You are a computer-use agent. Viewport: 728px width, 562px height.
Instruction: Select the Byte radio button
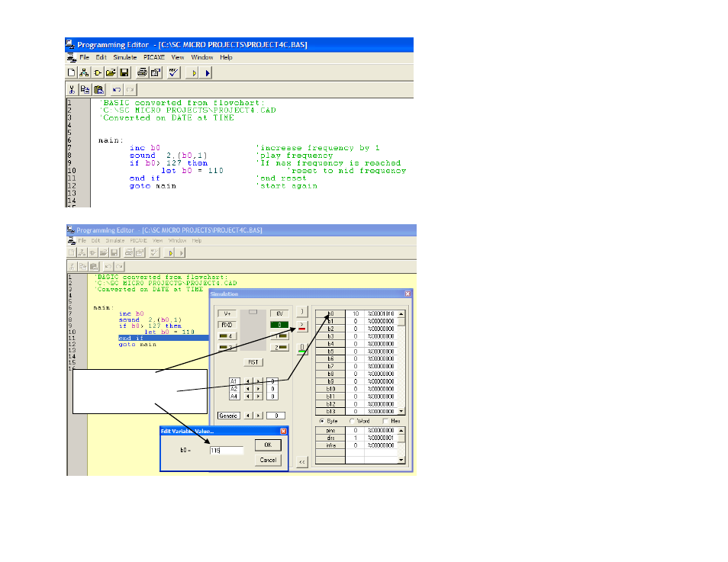[x=322, y=421]
